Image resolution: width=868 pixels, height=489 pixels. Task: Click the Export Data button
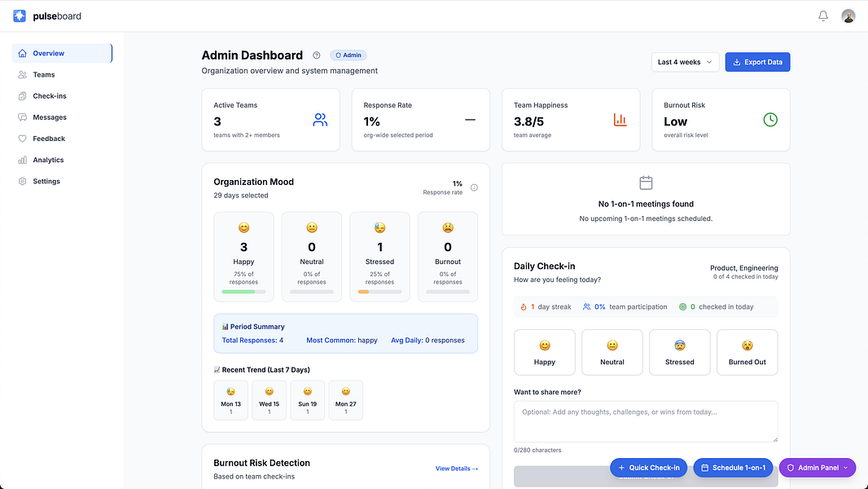(758, 62)
